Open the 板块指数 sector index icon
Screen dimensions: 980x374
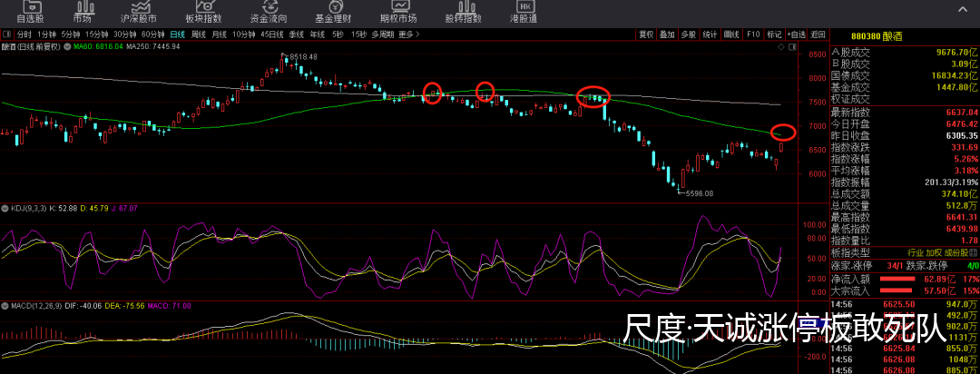click(203, 11)
